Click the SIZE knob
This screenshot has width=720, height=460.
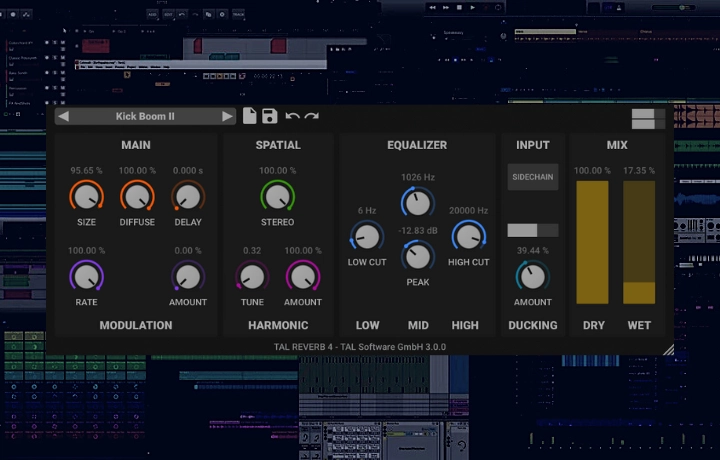[x=86, y=196]
